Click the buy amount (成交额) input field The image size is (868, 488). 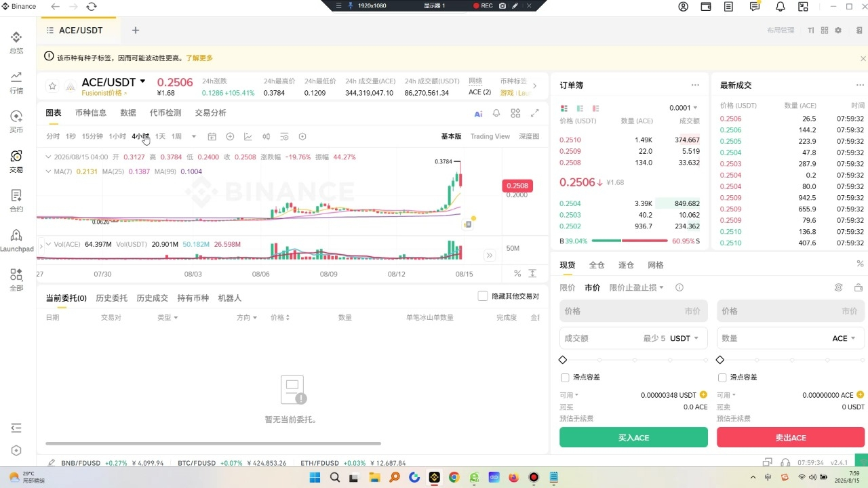pos(633,338)
